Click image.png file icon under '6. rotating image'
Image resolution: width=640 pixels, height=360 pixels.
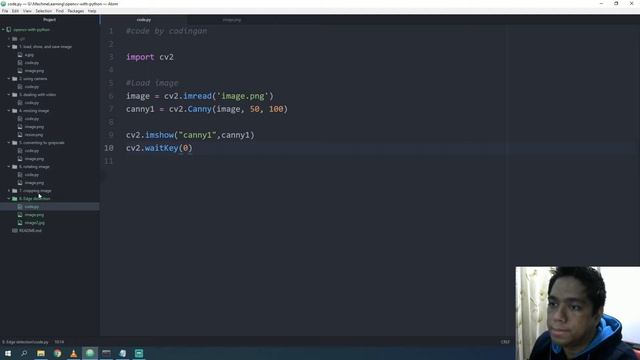pyautogui.click(x=20, y=182)
